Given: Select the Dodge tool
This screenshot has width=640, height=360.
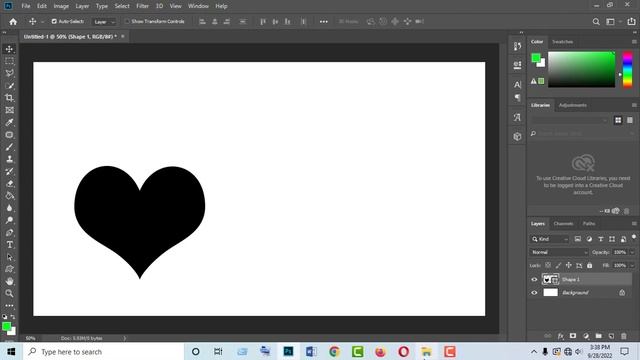Looking at the screenshot, I should (x=9, y=220).
